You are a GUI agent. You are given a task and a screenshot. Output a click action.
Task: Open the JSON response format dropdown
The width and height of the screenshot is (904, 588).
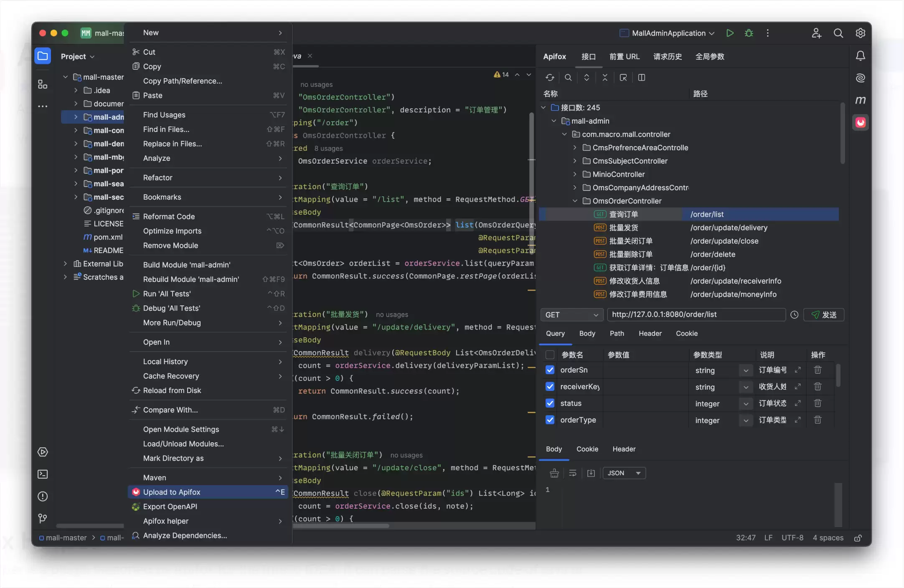pyautogui.click(x=624, y=473)
